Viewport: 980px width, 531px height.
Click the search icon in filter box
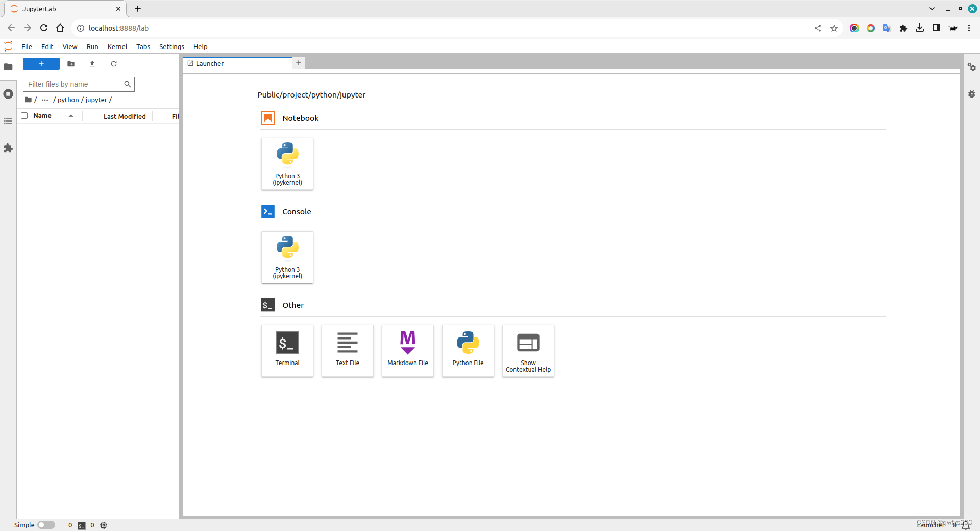coord(128,84)
